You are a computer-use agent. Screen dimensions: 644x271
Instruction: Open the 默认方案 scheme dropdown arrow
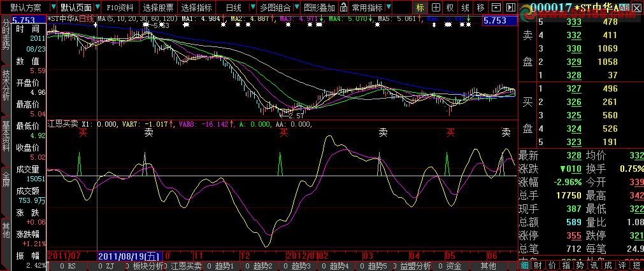(x=54, y=8)
